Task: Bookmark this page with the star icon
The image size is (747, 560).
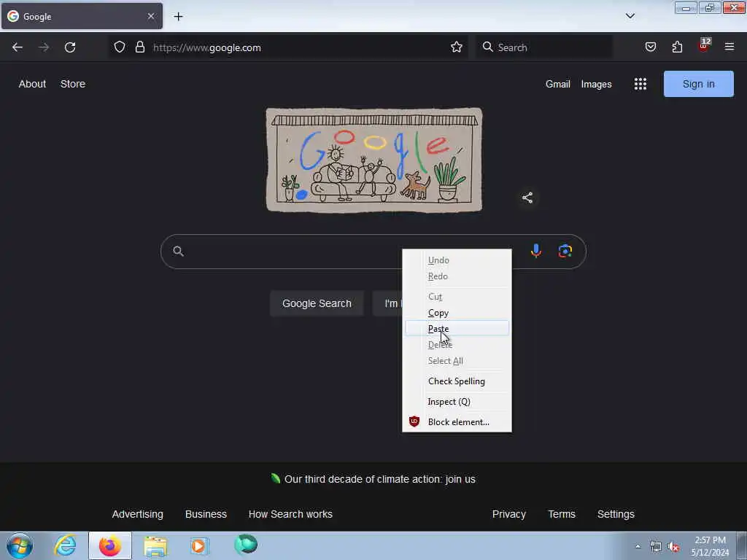Action: tap(457, 47)
